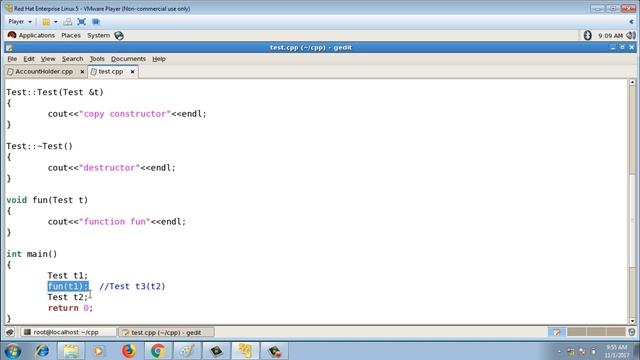Open Windows Explorer from the taskbar

[71, 351]
